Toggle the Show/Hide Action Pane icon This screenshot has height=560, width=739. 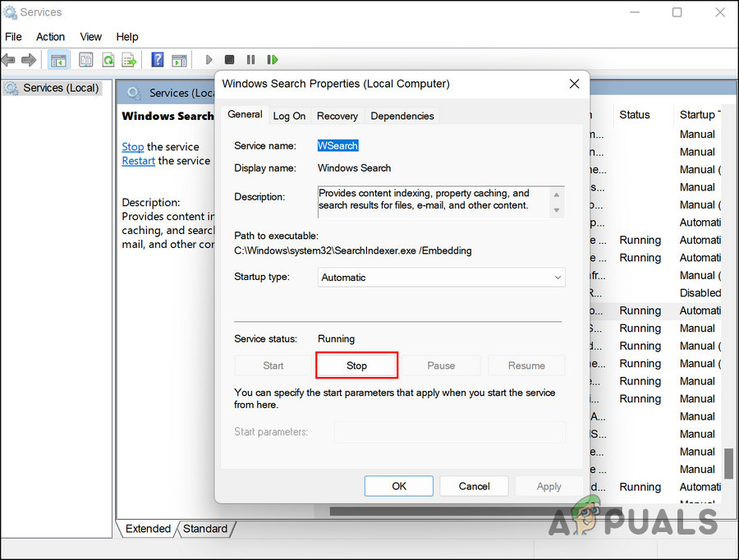tap(179, 60)
